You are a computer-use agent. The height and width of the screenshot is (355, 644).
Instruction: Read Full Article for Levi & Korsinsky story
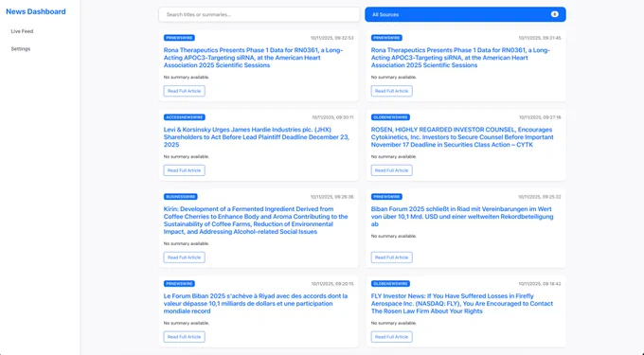tap(184, 170)
